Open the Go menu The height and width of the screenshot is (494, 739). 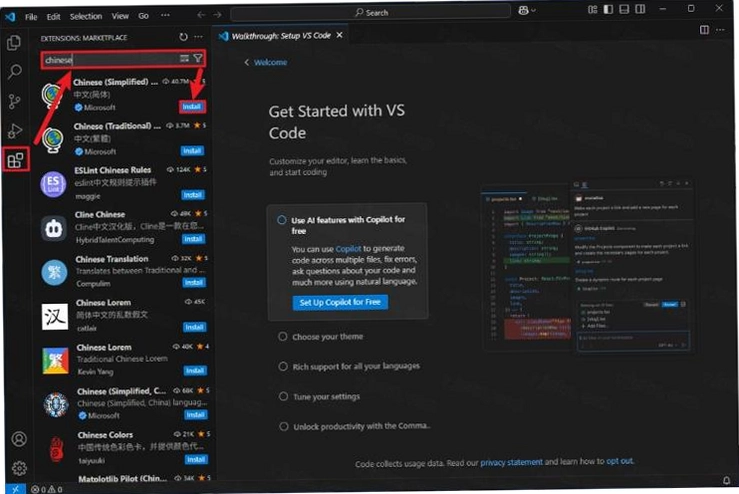[x=143, y=16]
